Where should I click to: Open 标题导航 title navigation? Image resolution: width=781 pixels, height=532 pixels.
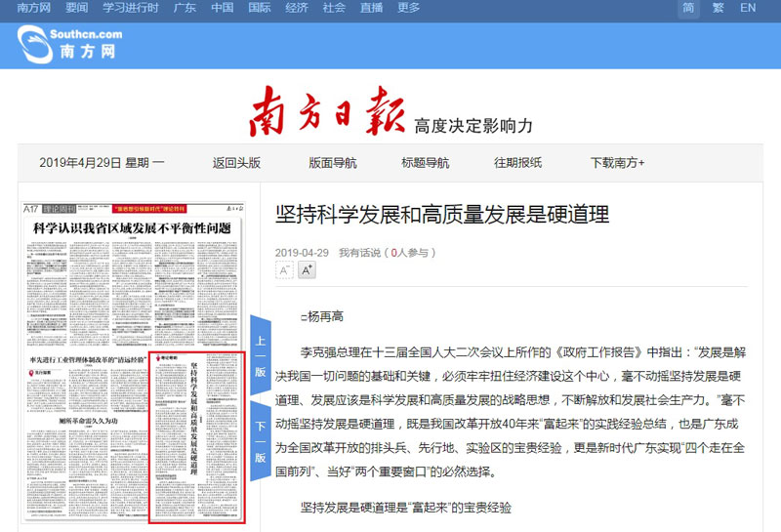click(x=426, y=163)
